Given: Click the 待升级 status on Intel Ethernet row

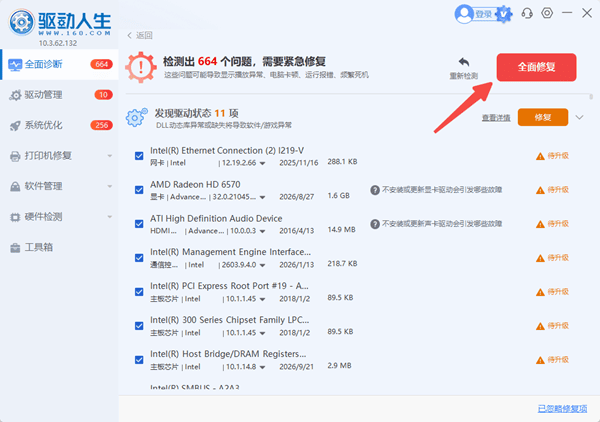Looking at the screenshot, I should pyautogui.click(x=558, y=156).
